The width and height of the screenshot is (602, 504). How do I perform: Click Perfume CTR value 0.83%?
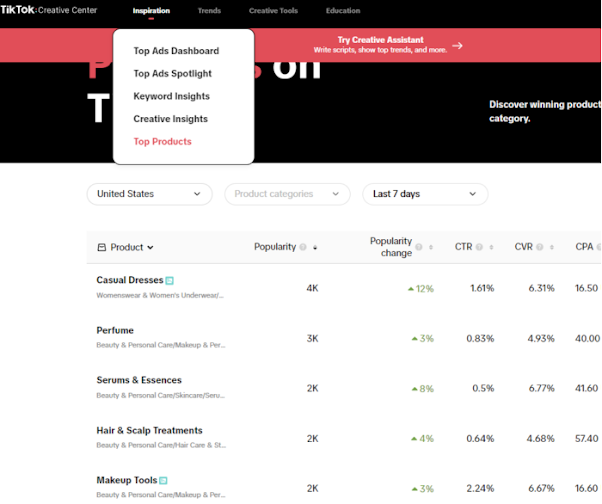coord(480,338)
